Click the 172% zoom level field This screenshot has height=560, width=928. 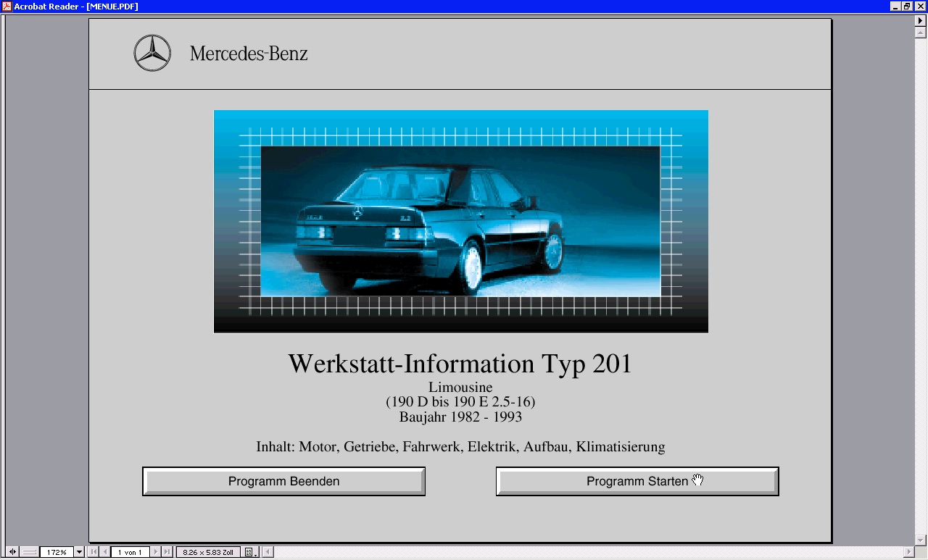[x=57, y=552]
